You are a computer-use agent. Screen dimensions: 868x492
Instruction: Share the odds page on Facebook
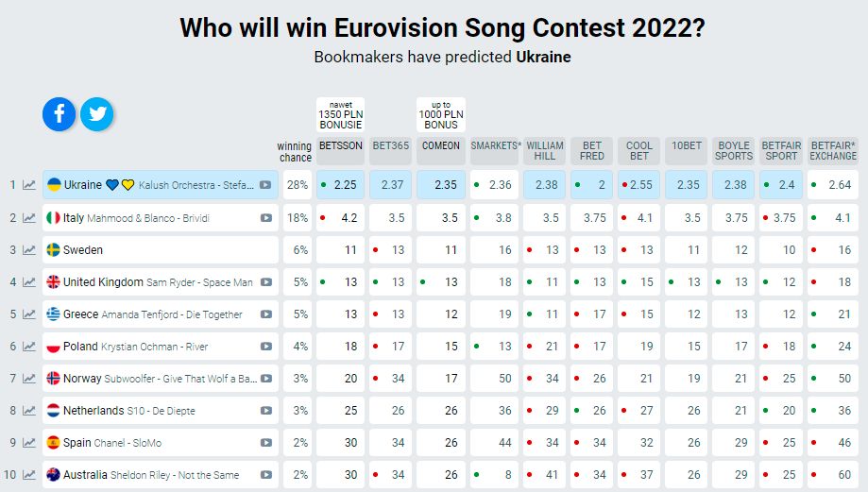point(59,114)
